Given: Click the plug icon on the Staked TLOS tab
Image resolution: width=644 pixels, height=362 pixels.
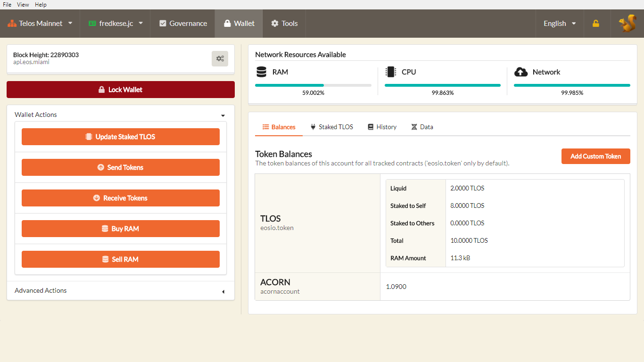Looking at the screenshot, I should (x=313, y=127).
